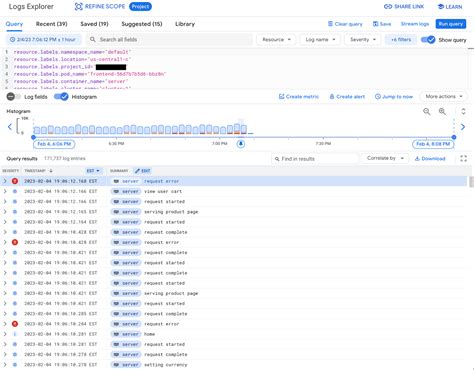Click the Project scope badge
The width and height of the screenshot is (474, 370).
(140, 7)
